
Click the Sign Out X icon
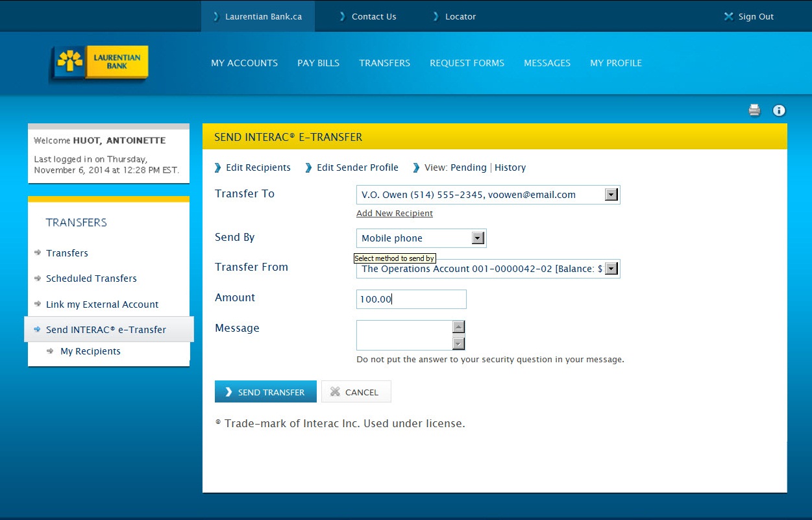pos(728,17)
